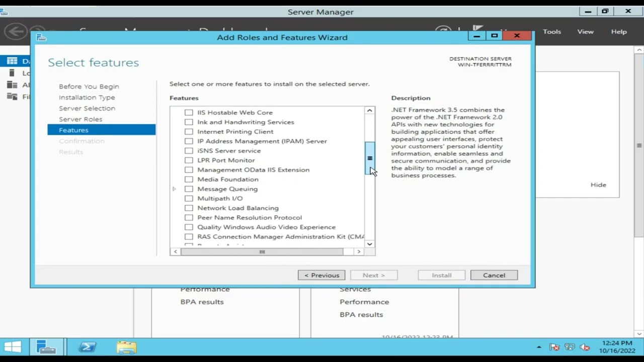Check IP Address Management (IPAM) Server

pos(189,141)
